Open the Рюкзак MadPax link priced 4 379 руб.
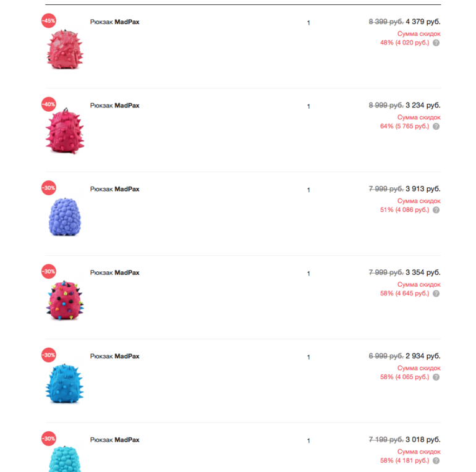The width and height of the screenshot is (476, 472). tap(115, 22)
